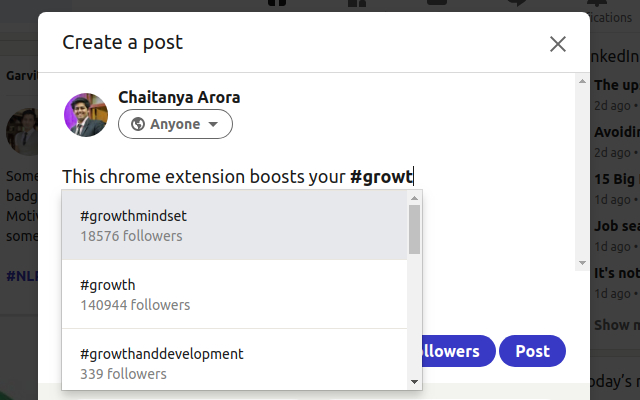This screenshot has width=640, height=400.
Task: Click the globe icon in visibility selector
Action: click(138, 125)
